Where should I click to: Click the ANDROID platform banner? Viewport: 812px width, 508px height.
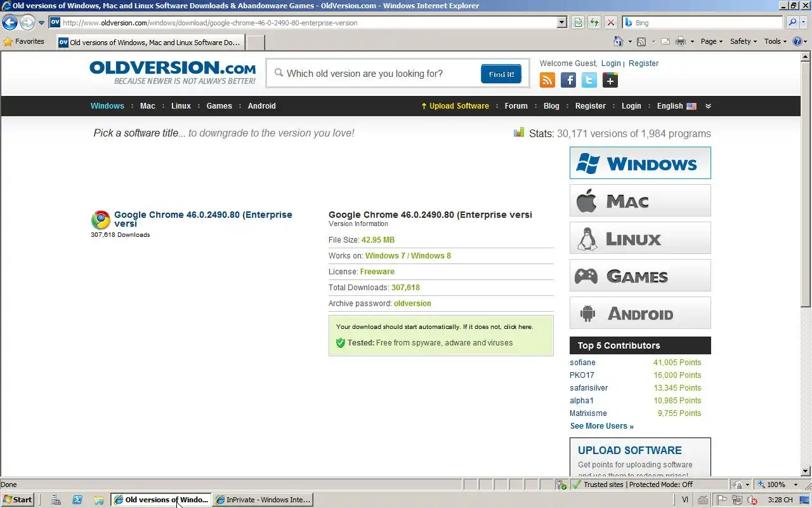[x=640, y=313]
